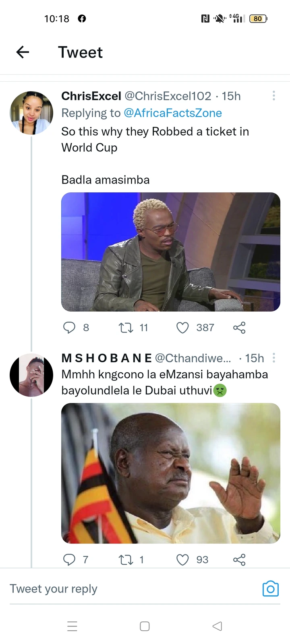The image size is (290, 644).
Task: Open reply comments on ChrisExcel's tweet
Action: click(x=69, y=328)
